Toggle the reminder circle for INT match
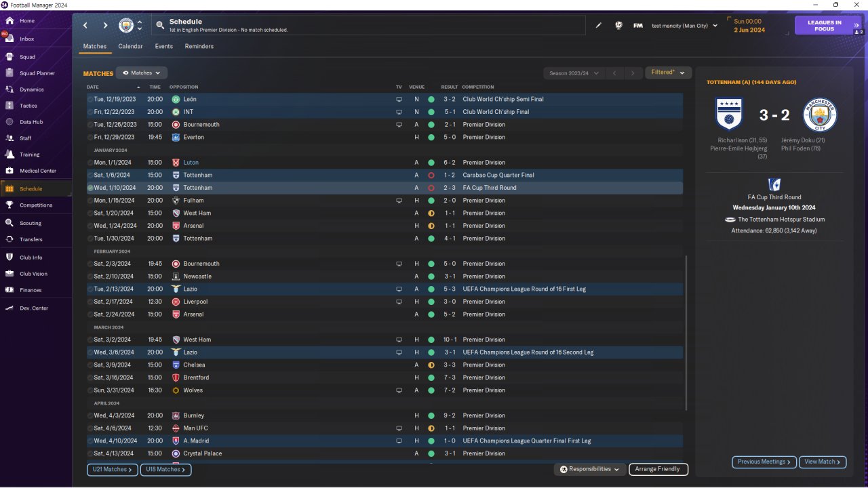Image resolution: width=868 pixels, height=488 pixels. tap(91, 112)
